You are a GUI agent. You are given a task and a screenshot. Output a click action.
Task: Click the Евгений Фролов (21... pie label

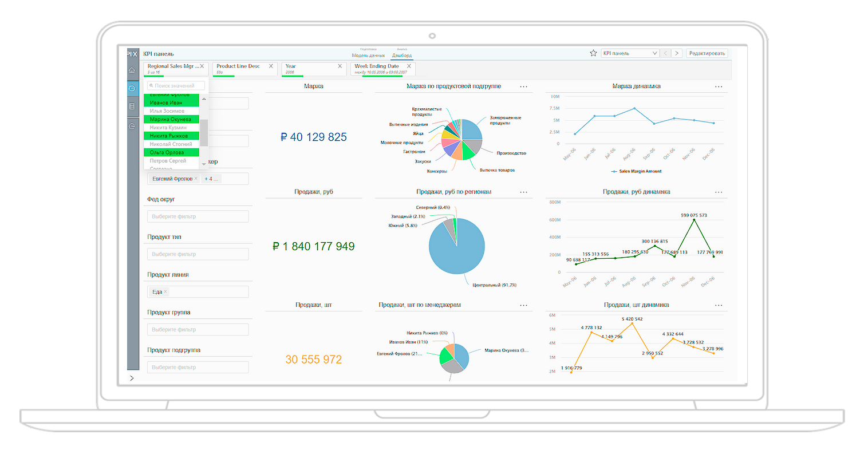coord(399,354)
